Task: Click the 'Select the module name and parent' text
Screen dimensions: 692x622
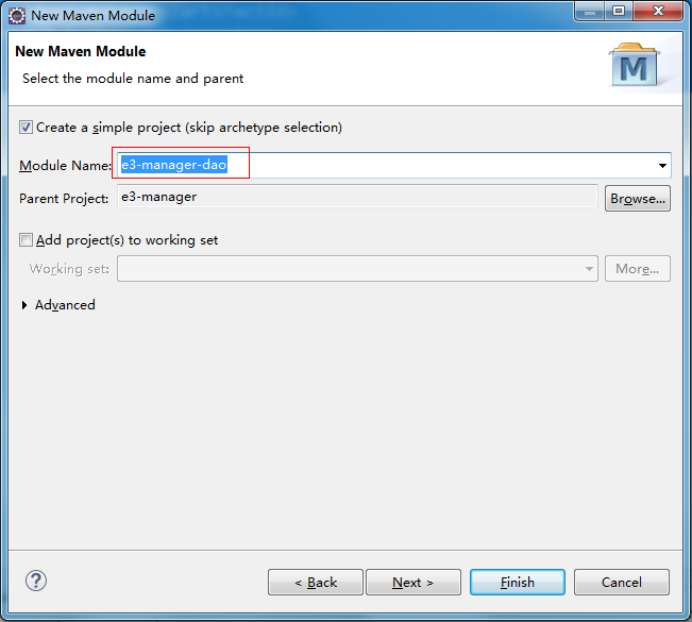Action: click(x=133, y=79)
